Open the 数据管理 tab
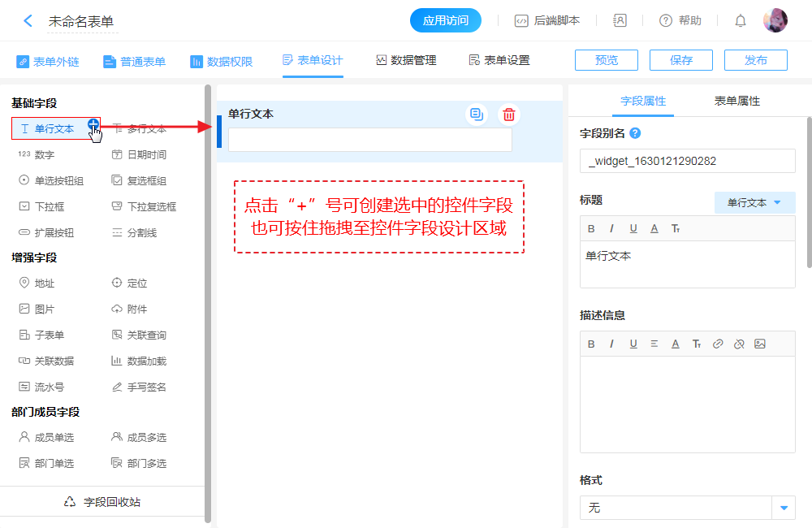This screenshot has width=812, height=528. pyautogui.click(x=406, y=60)
